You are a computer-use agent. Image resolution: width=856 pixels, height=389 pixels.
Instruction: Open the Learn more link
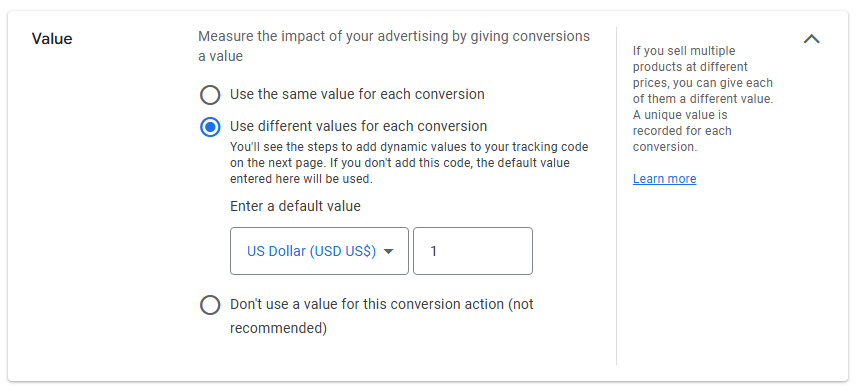coord(664,179)
